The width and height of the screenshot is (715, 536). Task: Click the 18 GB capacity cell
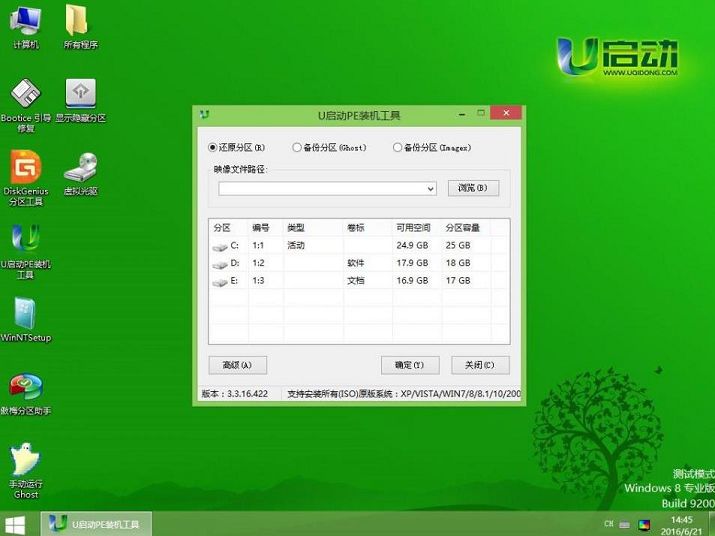click(458, 263)
